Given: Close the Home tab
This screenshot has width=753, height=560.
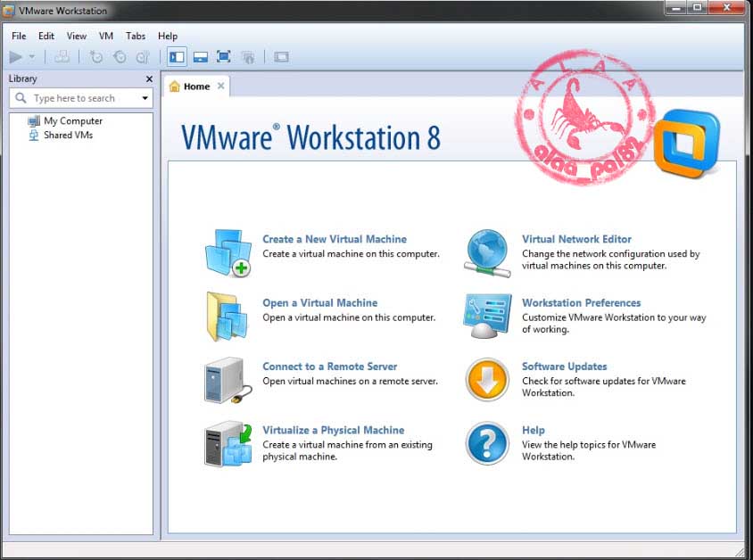Looking at the screenshot, I should [x=221, y=86].
